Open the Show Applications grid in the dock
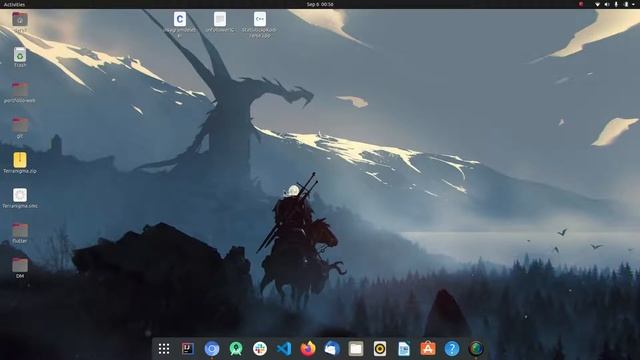The height and width of the screenshot is (360, 640). (x=164, y=349)
